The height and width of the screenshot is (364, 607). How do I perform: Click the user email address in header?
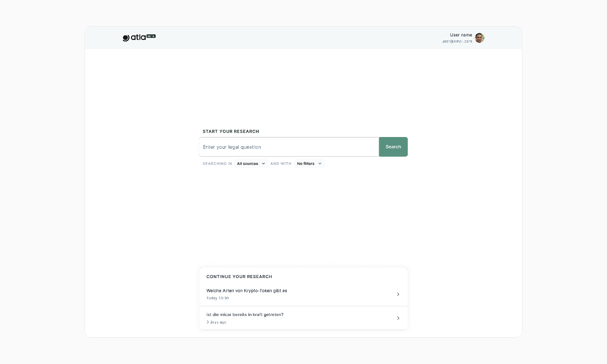[457, 41]
